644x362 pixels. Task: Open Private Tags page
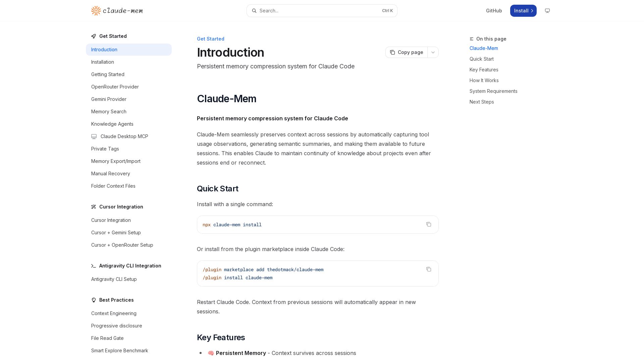pos(129,149)
